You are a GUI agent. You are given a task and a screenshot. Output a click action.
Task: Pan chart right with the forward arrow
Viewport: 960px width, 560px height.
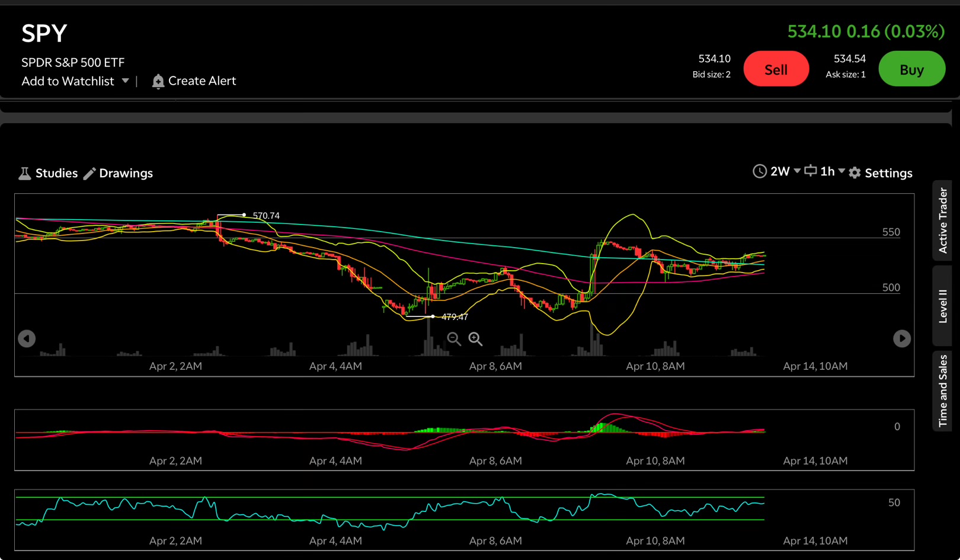(902, 338)
